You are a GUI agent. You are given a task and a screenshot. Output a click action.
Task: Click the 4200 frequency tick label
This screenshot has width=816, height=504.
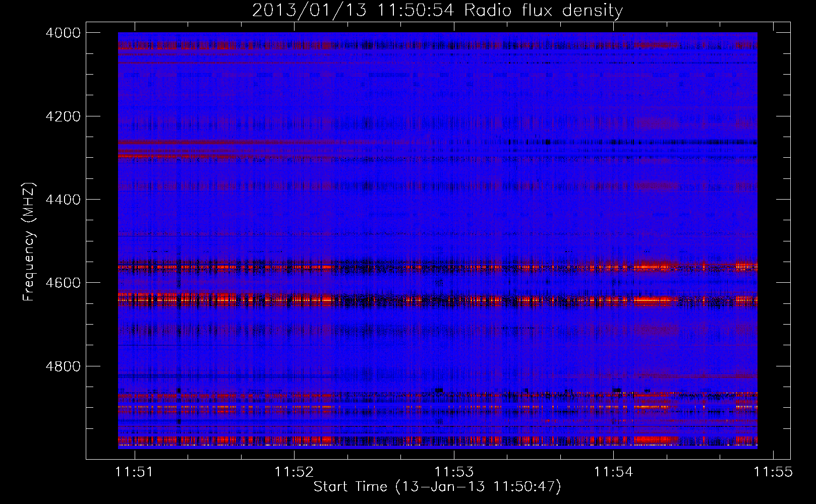(63, 116)
